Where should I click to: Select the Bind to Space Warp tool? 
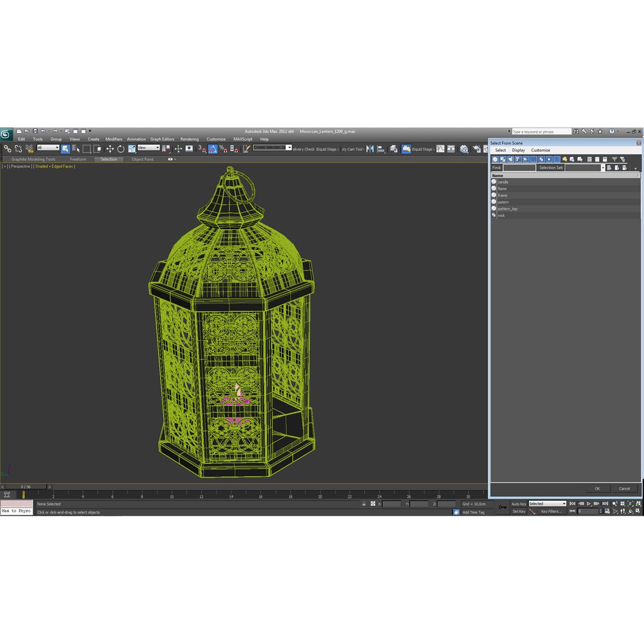coord(29,148)
